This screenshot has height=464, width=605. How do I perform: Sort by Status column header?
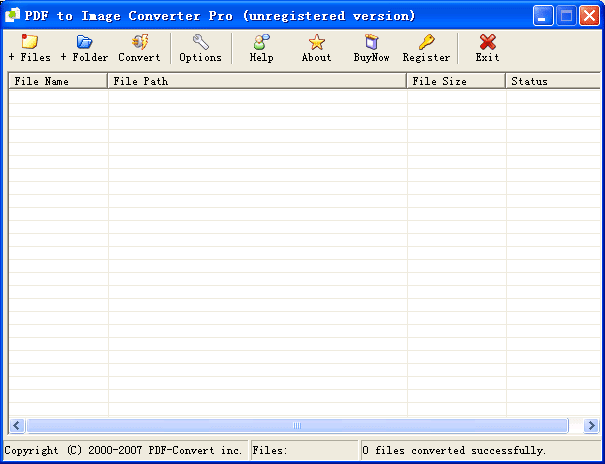coord(553,81)
